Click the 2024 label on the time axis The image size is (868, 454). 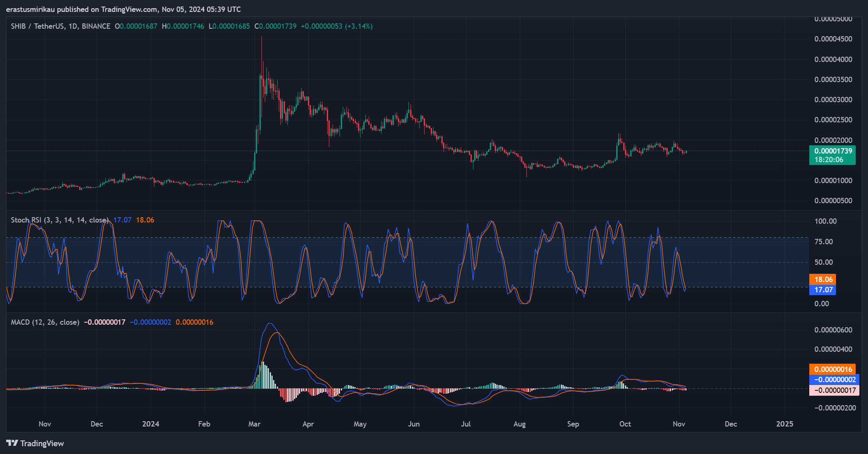[151, 424]
